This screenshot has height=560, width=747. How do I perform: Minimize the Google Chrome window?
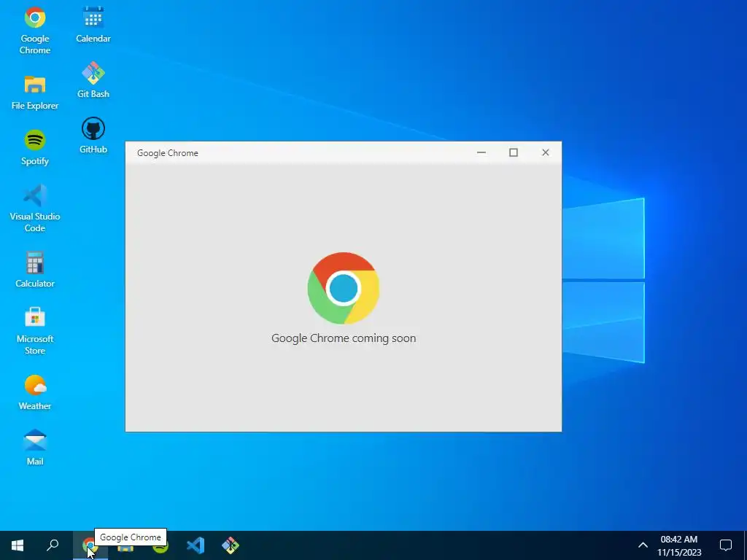[x=481, y=152]
